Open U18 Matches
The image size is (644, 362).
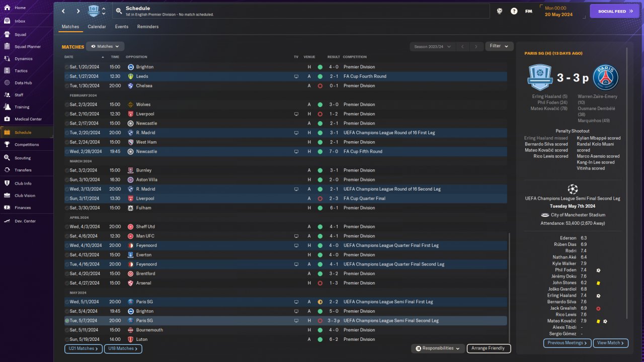(x=123, y=348)
